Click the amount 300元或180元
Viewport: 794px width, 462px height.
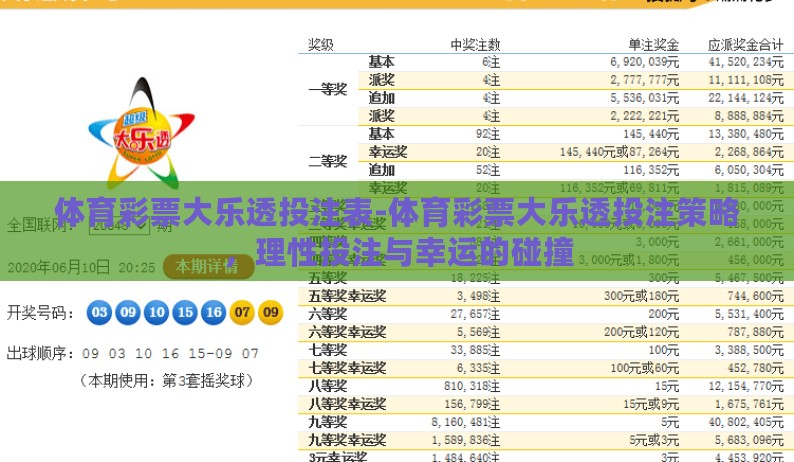pos(641,296)
